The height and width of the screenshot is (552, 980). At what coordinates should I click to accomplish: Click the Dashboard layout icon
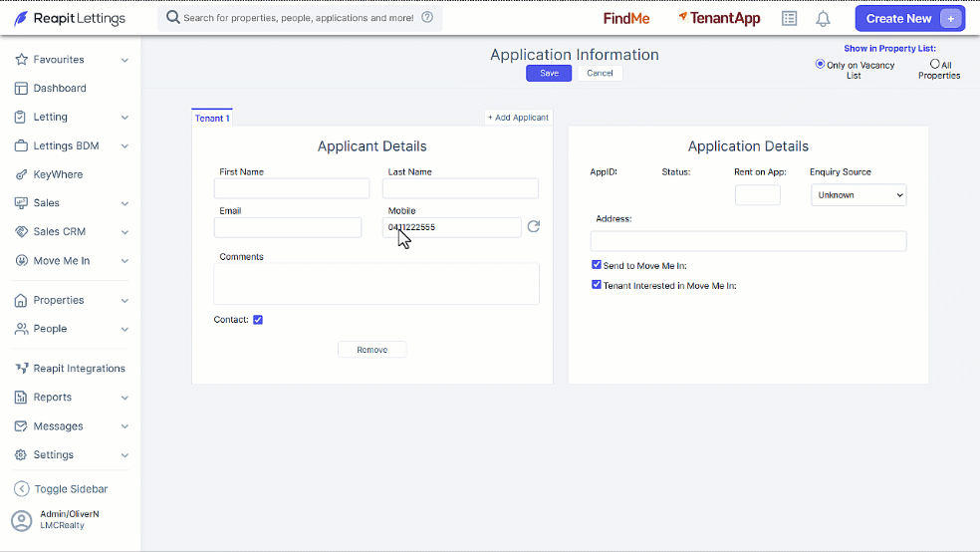(x=21, y=88)
